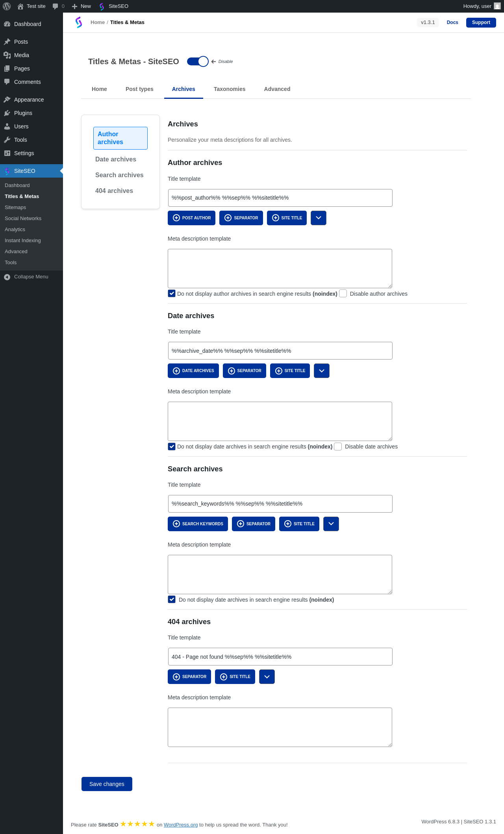Uncheck noindex for author archives
The width and height of the screenshot is (504, 834).
[172, 293]
